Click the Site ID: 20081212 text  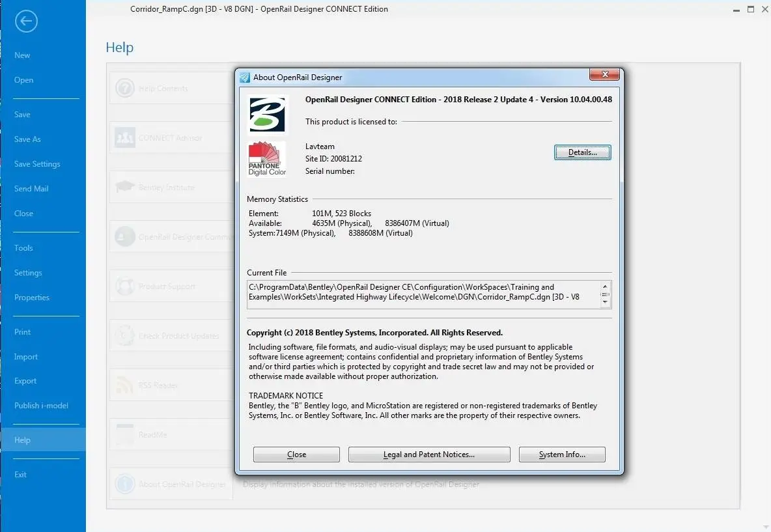pyautogui.click(x=333, y=159)
